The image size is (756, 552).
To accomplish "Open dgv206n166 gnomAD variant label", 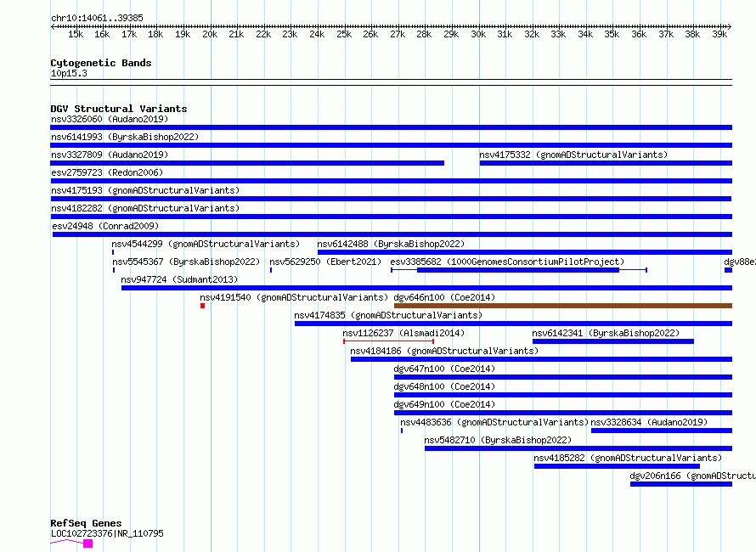I will 692,476.
